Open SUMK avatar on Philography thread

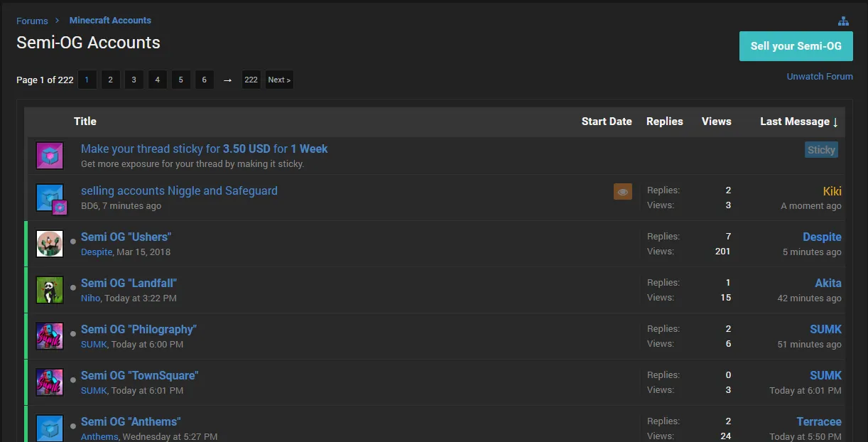pos(50,336)
